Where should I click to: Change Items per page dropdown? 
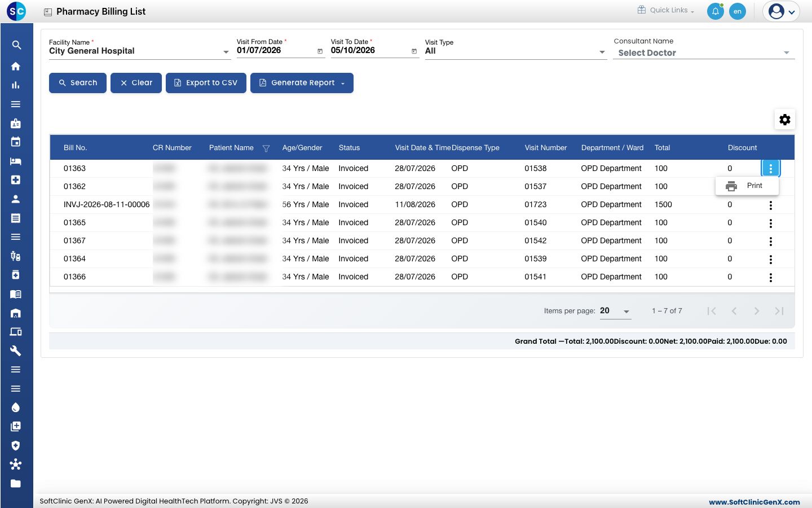pos(615,311)
